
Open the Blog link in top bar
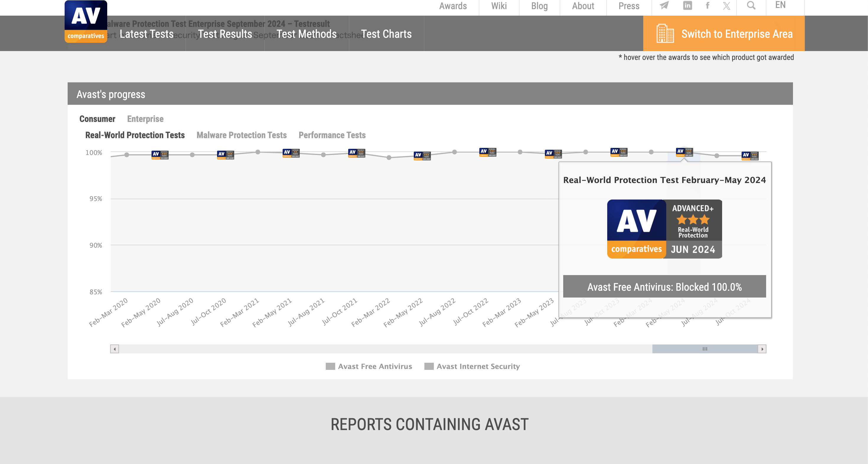540,6
